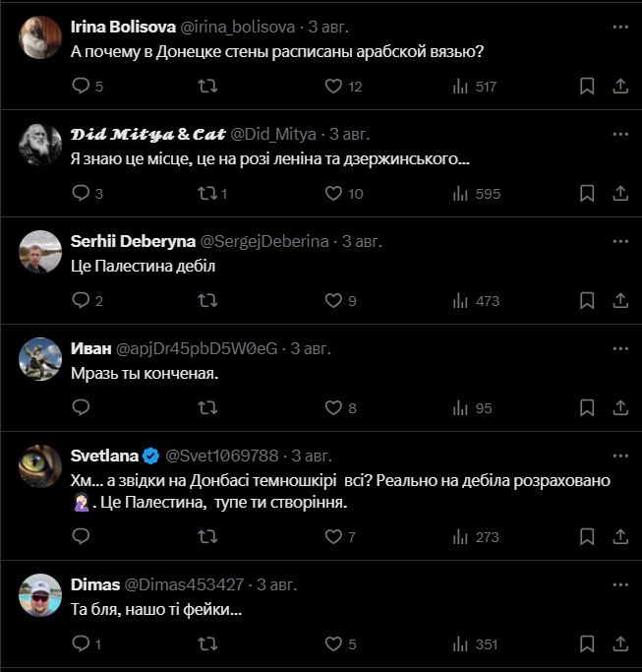642x672 pixels.
Task: Expand the three-dot menu on Dimas's tweet
Action: (620, 585)
